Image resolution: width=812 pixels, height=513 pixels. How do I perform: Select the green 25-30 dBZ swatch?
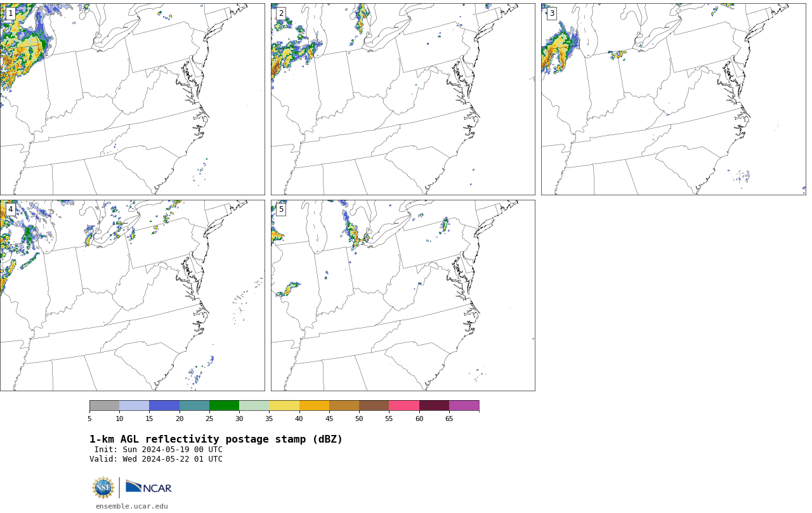click(224, 406)
